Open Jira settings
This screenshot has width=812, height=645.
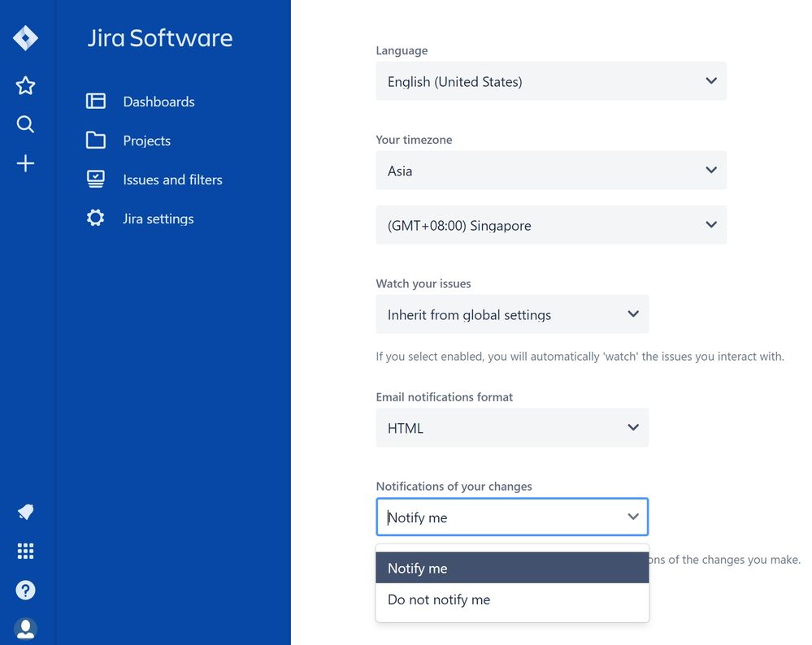tap(158, 219)
